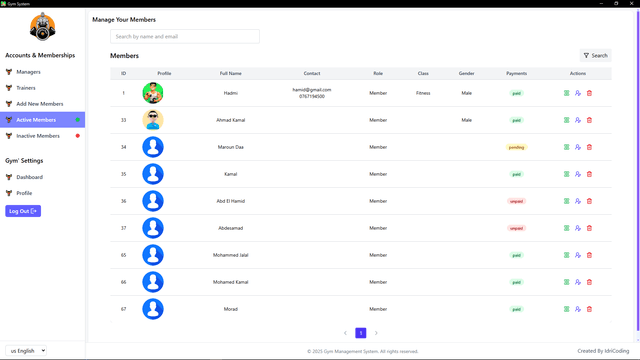Click the green ticket icon for Abdesamad

567,228
